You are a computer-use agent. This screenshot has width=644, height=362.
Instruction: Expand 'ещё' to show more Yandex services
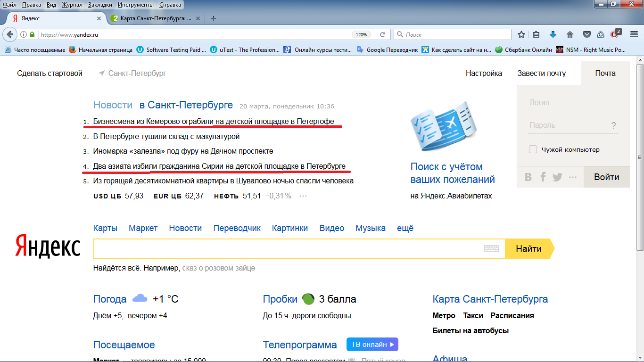(x=405, y=228)
